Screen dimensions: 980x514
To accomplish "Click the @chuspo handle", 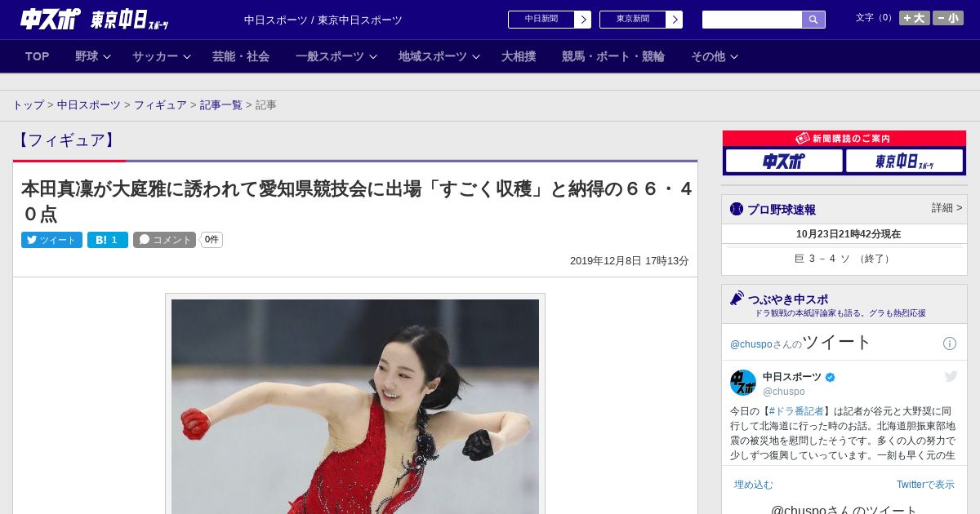I will [784, 392].
